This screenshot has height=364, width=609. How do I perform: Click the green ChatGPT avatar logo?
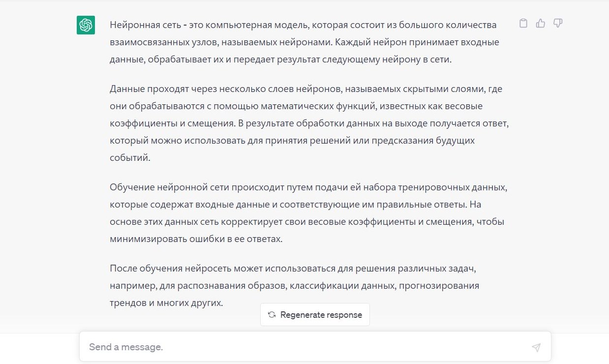click(x=86, y=25)
